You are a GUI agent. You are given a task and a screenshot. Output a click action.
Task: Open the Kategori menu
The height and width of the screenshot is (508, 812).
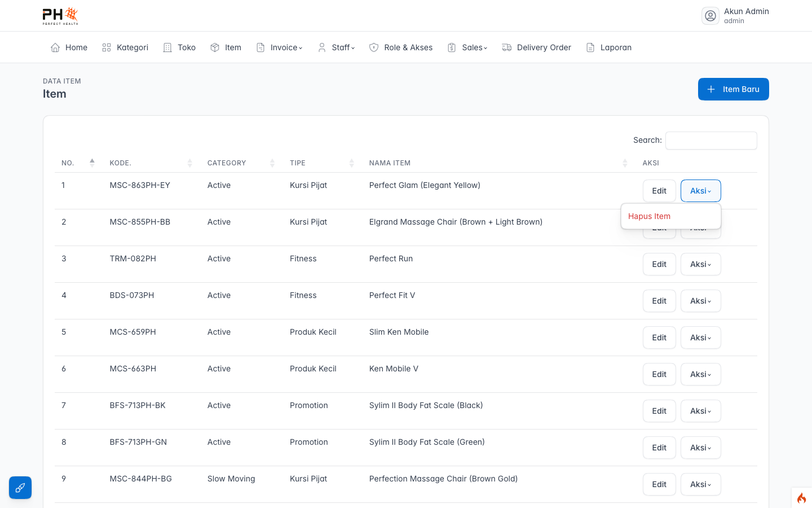pyautogui.click(x=125, y=47)
